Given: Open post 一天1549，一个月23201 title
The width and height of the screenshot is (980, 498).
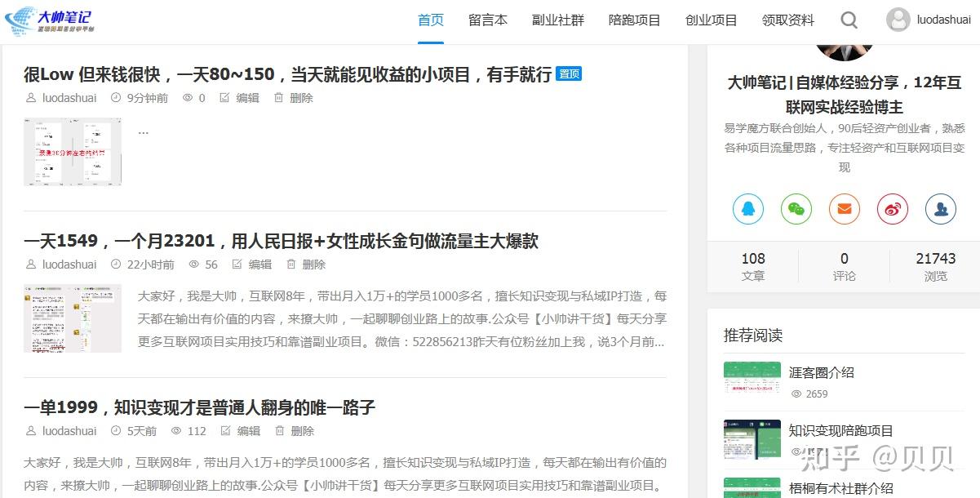Looking at the screenshot, I should coord(282,241).
